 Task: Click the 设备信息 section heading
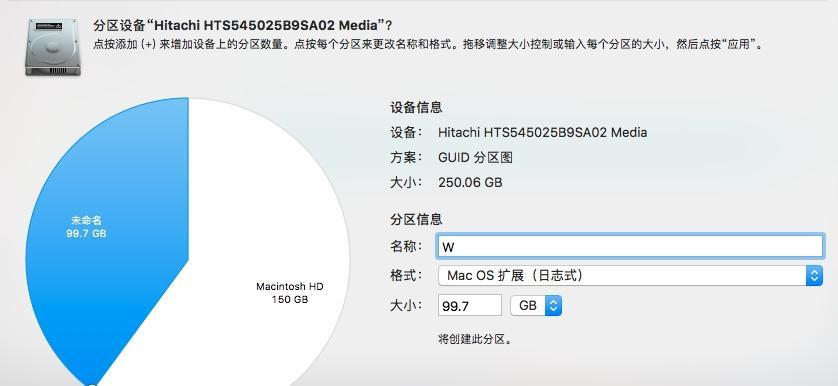coord(416,107)
